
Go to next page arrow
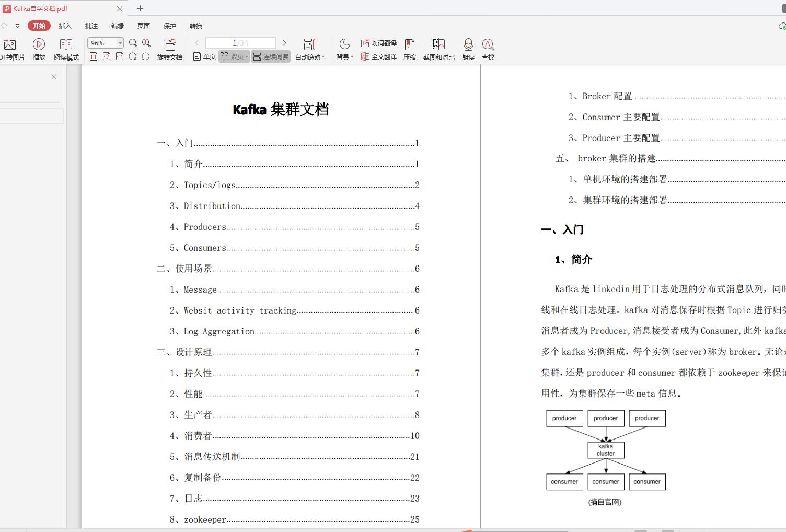[x=284, y=43]
